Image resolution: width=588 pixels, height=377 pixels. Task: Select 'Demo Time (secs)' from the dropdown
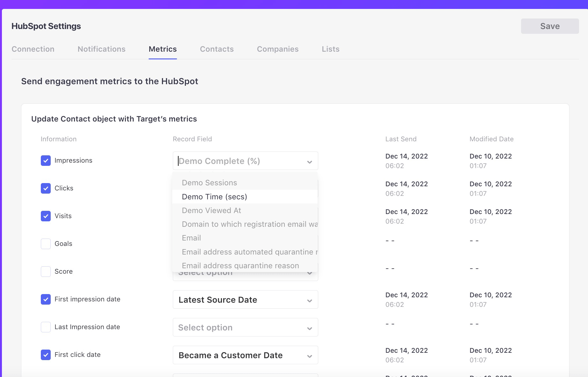click(x=214, y=196)
